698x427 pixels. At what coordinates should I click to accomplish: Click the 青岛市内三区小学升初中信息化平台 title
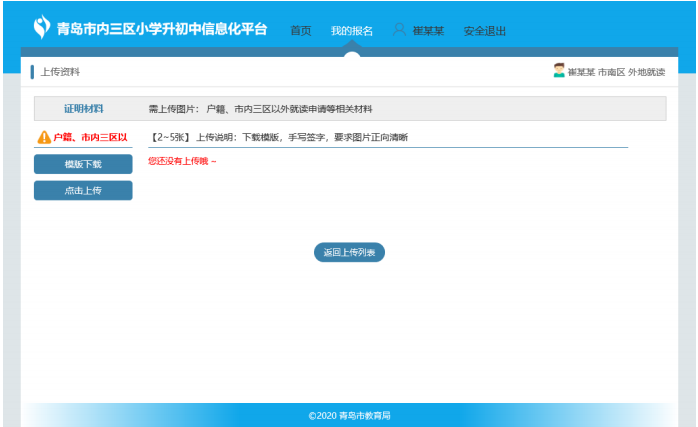[x=162, y=29]
